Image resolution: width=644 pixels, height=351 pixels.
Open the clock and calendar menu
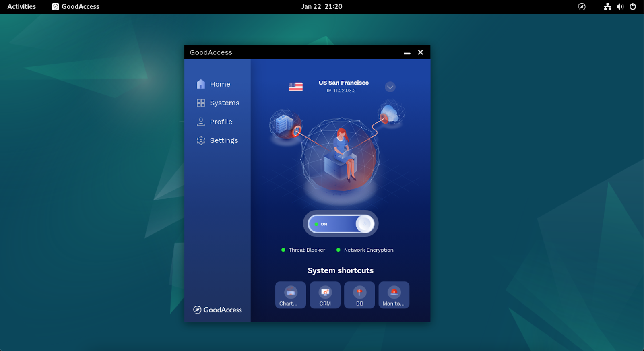click(x=322, y=6)
